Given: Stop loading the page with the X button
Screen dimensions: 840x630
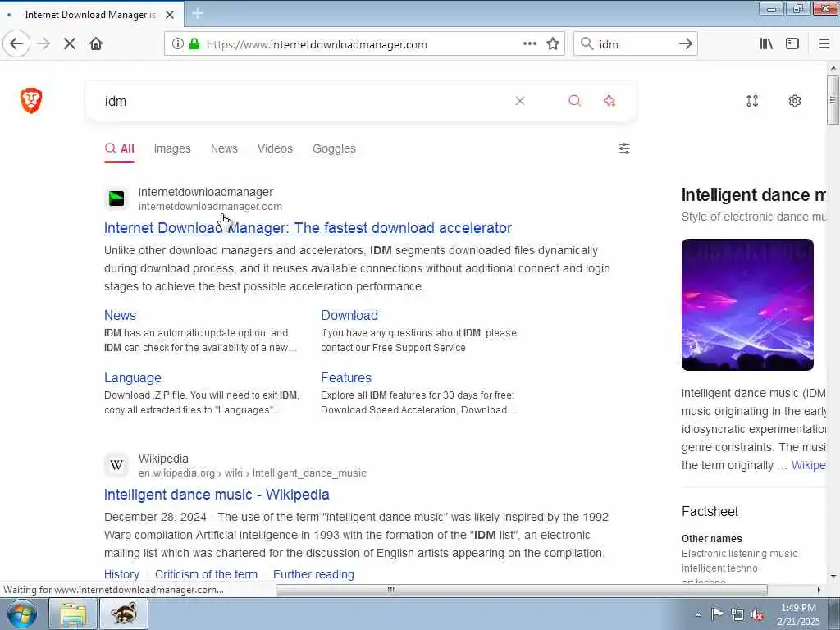Looking at the screenshot, I should coord(70,44).
